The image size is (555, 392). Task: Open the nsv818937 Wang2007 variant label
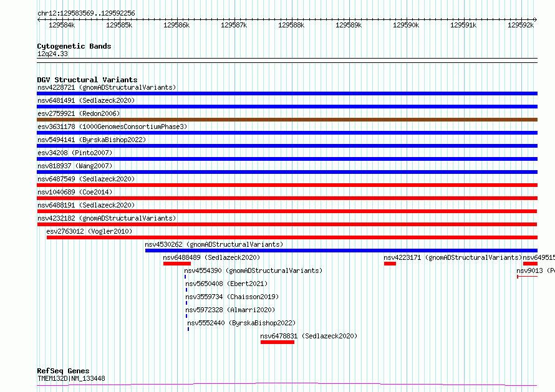[x=75, y=166]
